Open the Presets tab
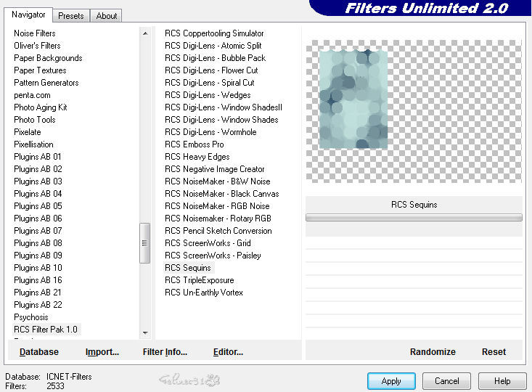The image size is (532, 392). (71, 16)
